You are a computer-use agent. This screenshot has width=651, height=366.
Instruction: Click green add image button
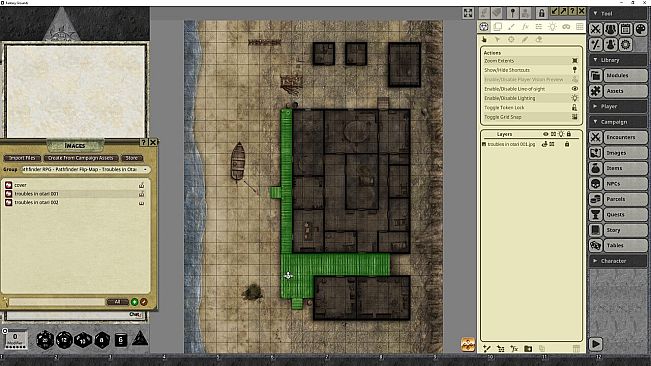coord(135,302)
